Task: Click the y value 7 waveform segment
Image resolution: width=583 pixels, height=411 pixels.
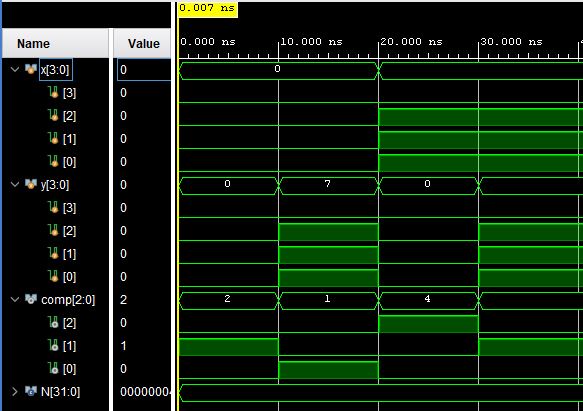Action: click(x=328, y=186)
